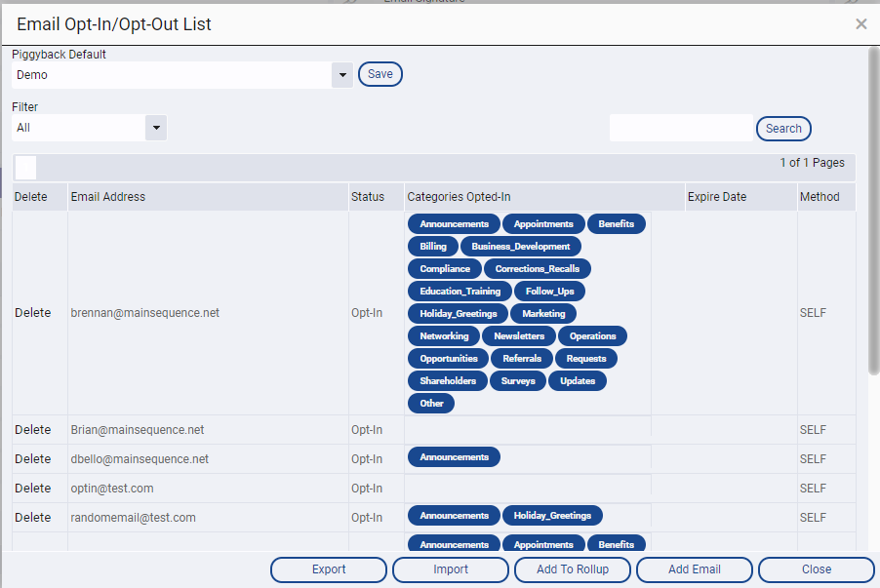Viewport: 880px width, 588px height.
Task: Click the Education_Training category tag
Action: pos(460,292)
